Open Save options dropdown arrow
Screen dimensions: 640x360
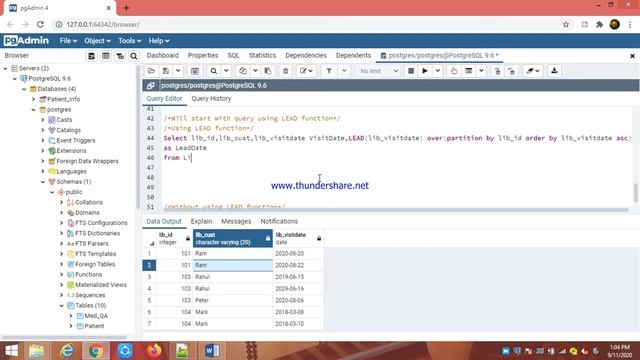tap(178, 71)
